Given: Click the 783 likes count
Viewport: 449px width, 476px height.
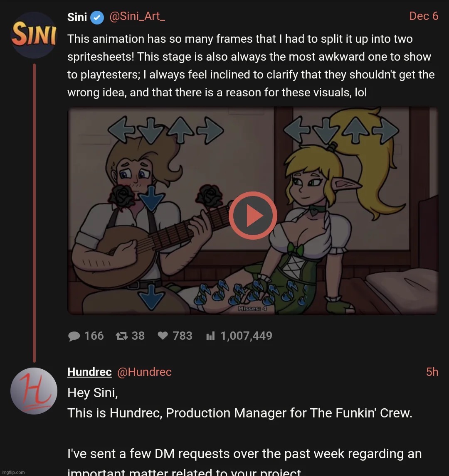Looking at the screenshot, I should (x=183, y=336).
